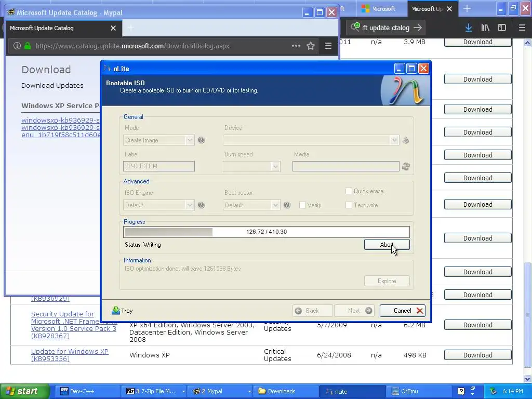The height and width of the screenshot is (399, 532).
Task: Click the Boot sector help icon
Action: [287, 205]
